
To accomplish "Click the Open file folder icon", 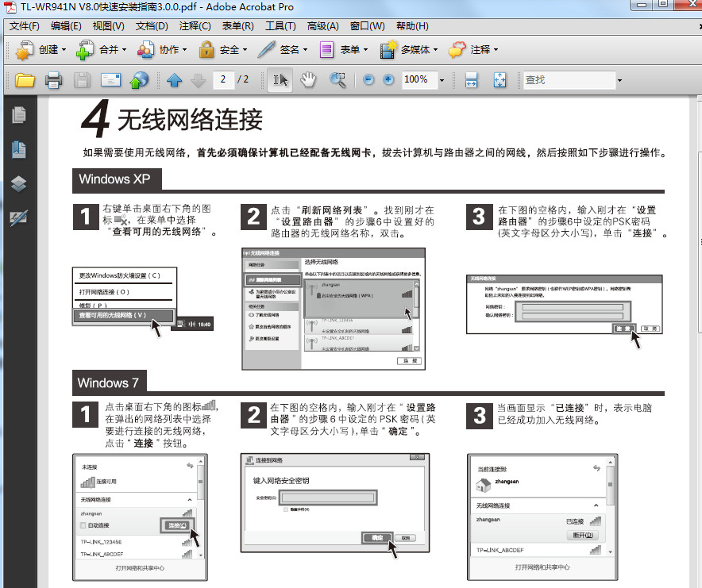I will click(25, 80).
